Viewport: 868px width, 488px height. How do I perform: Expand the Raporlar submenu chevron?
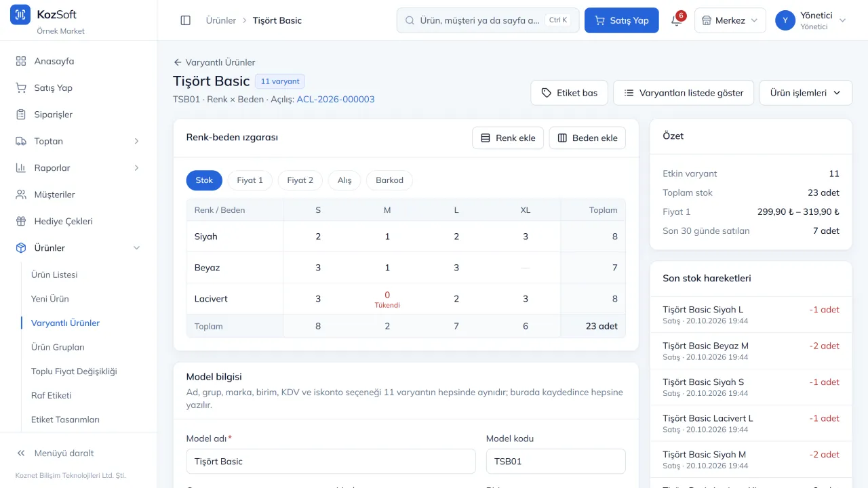(136, 168)
